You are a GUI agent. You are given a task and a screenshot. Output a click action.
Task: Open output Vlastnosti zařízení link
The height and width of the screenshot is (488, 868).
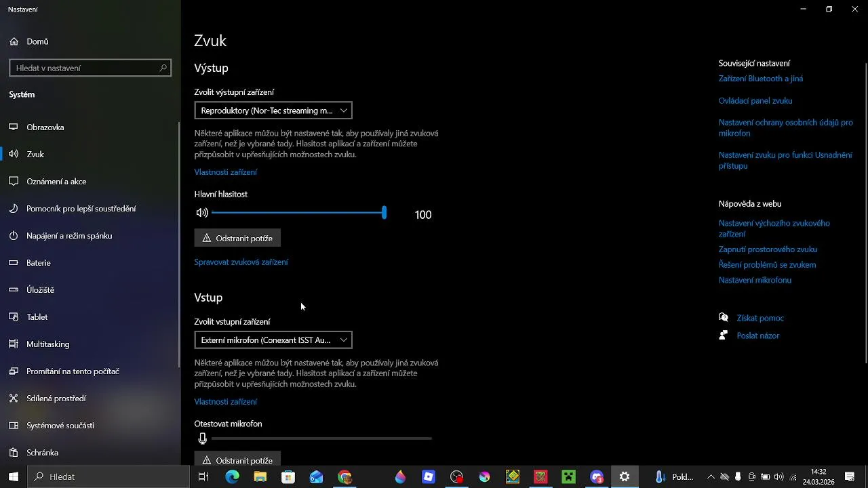(226, 172)
